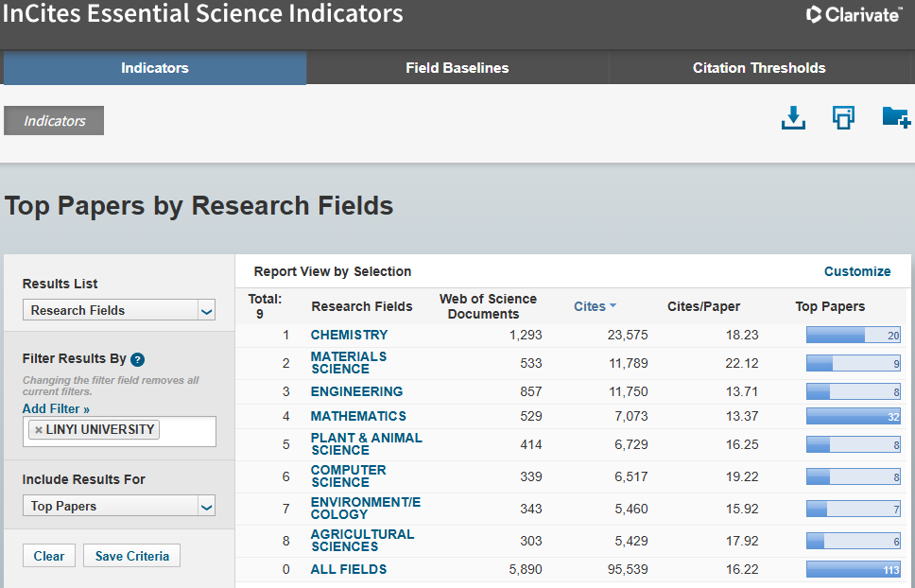Switch to the Citation Thresholds tab
This screenshot has width=915, height=588.
click(x=759, y=68)
